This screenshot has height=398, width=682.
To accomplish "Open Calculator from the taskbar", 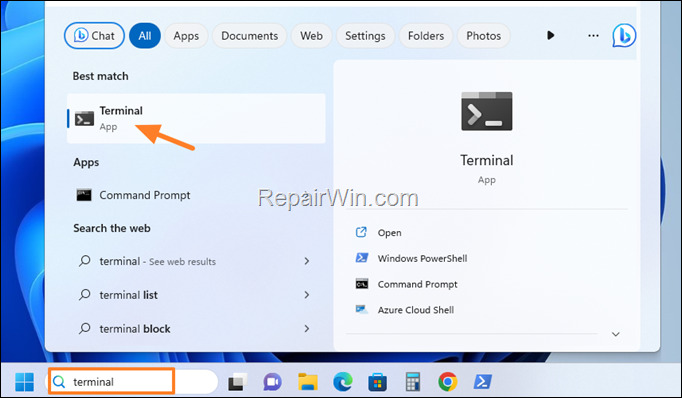I will tap(412, 382).
